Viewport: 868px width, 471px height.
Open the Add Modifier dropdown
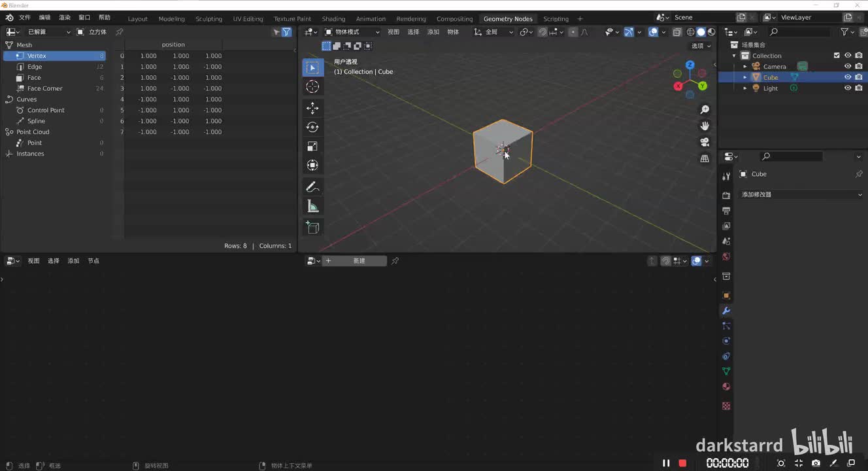coord(801,194)
